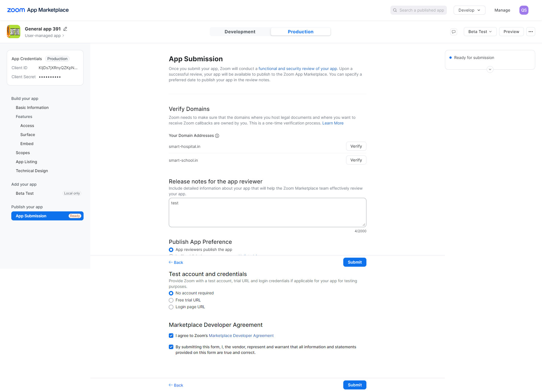Click the Learn More link
The image size is (542, 392).
(333, 123)
